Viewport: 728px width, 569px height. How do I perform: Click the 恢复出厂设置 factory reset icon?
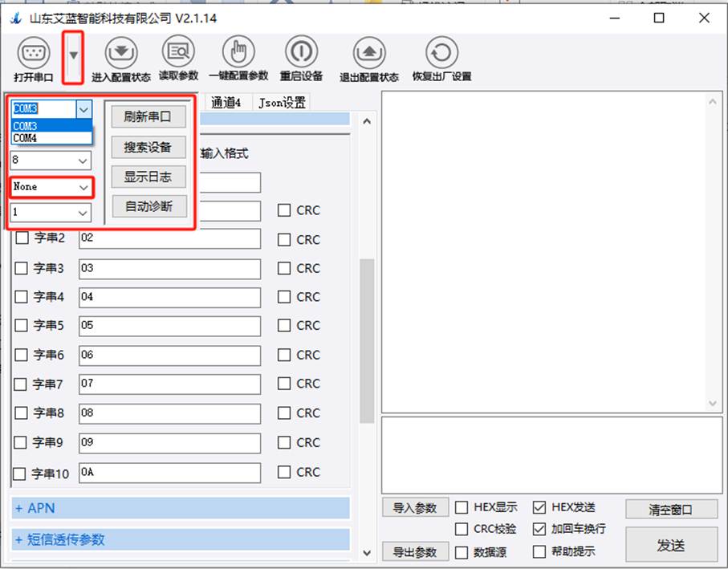[x=441, y=55]
